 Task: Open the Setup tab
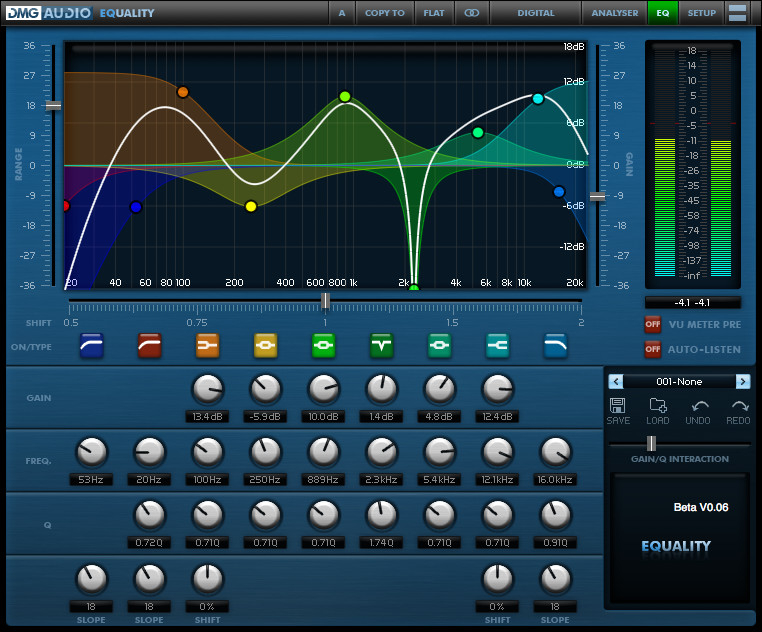(x=701, y=13)
